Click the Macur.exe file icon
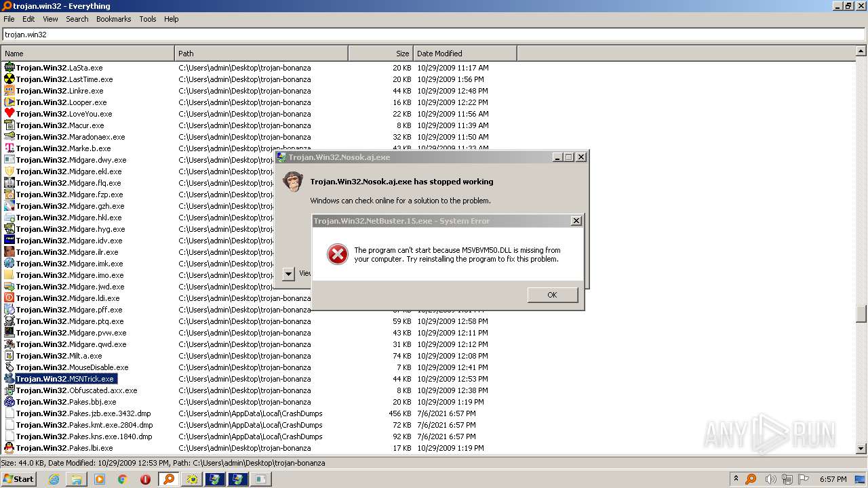 click(9, 125)
